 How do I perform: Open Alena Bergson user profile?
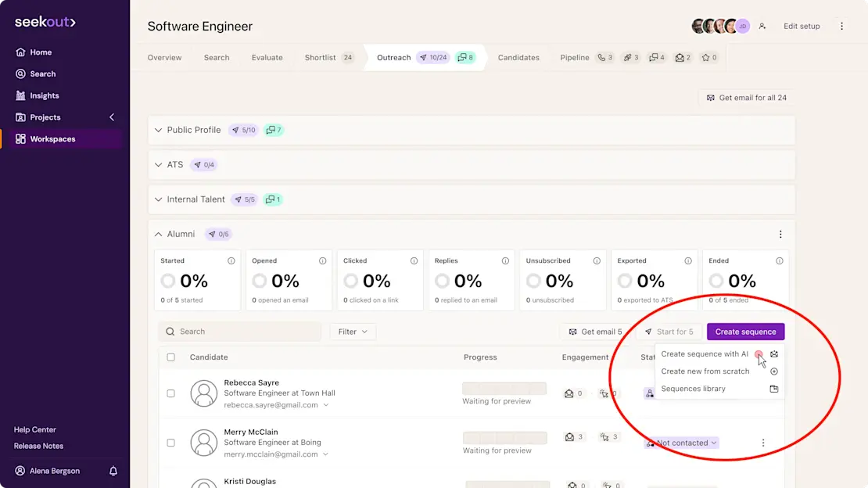pos(48,471)
